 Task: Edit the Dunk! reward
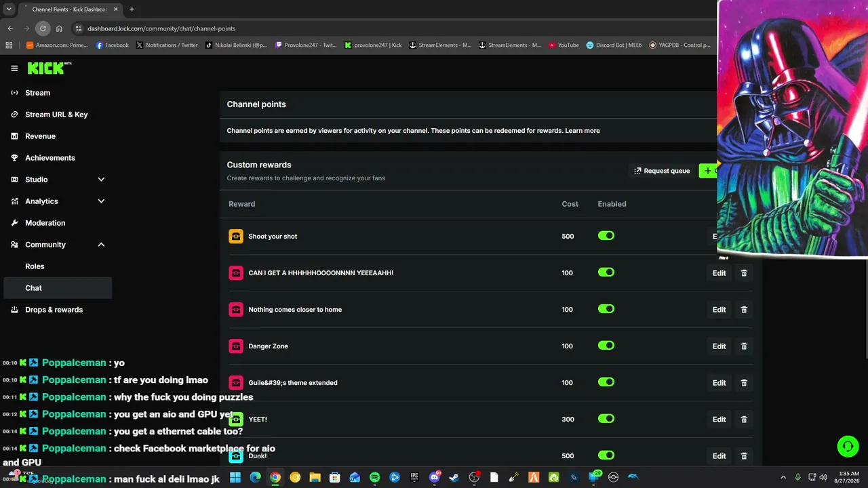click(x=719, y=456)
